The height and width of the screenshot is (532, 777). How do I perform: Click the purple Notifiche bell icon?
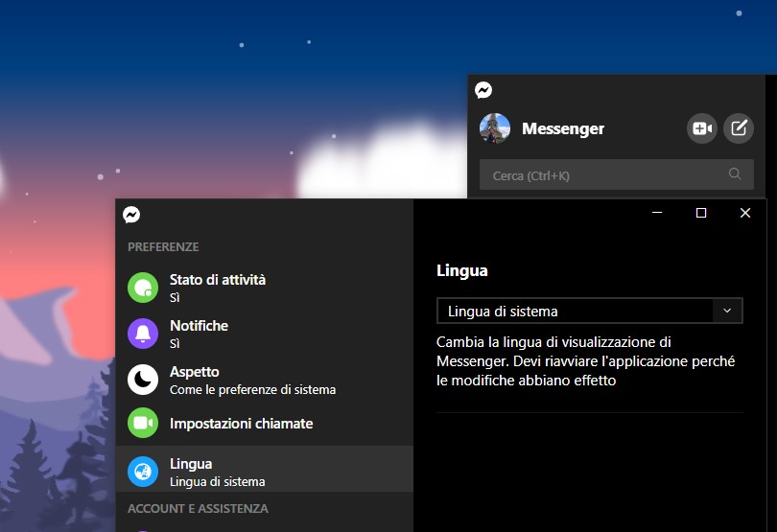click(x=143, y=334)
